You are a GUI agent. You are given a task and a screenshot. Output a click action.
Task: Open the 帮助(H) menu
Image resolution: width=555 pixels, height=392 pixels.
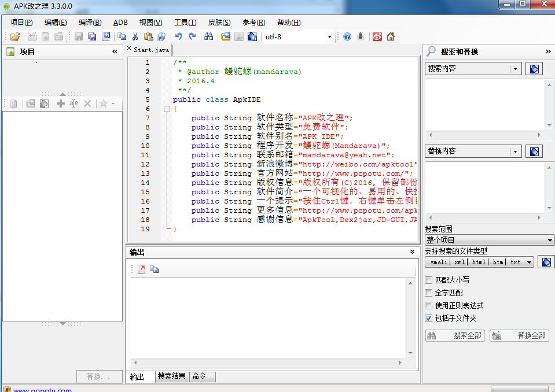click(289, 23)
